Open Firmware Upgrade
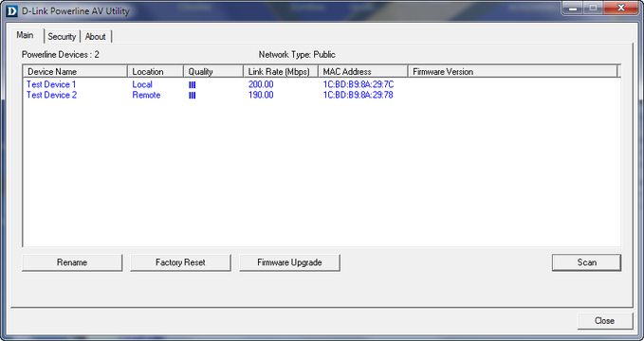 [x=289, y=262]
